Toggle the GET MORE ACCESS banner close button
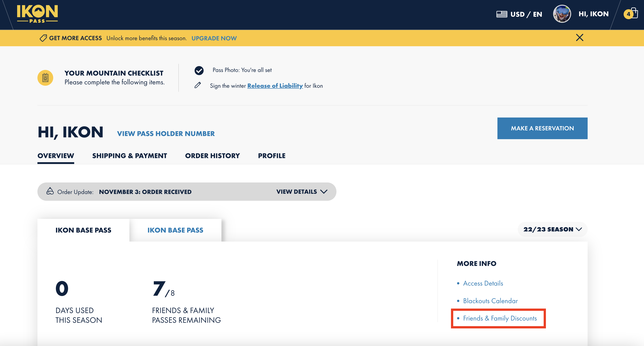Screen dimensions: 644x346 pos(580,37)
